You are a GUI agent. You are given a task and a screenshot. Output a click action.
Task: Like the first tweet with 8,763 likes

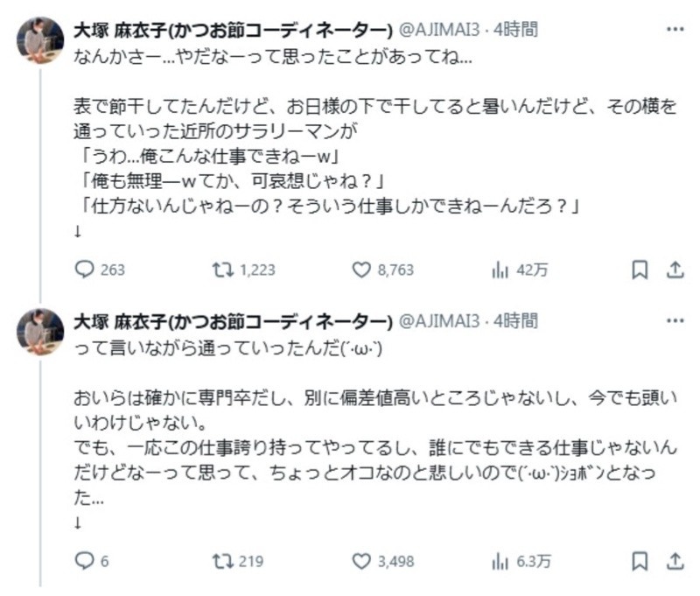tap(361, 270)
